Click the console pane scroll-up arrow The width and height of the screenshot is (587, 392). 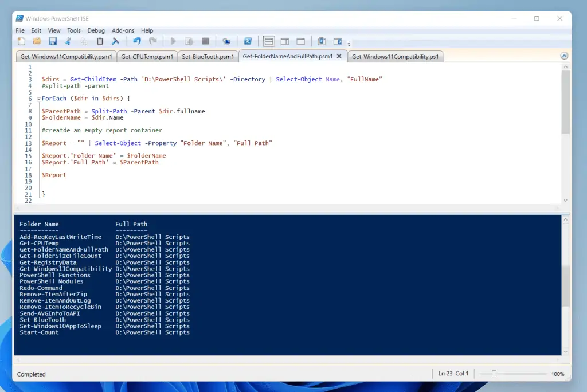pyautogui.click(x=566, y=220)
